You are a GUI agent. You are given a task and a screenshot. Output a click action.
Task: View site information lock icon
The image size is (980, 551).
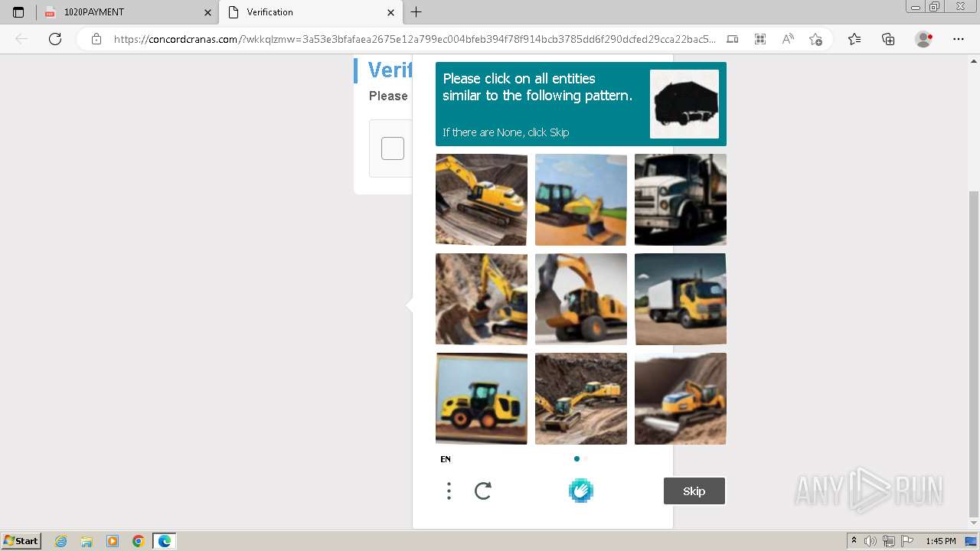click(x=96, y=39)
